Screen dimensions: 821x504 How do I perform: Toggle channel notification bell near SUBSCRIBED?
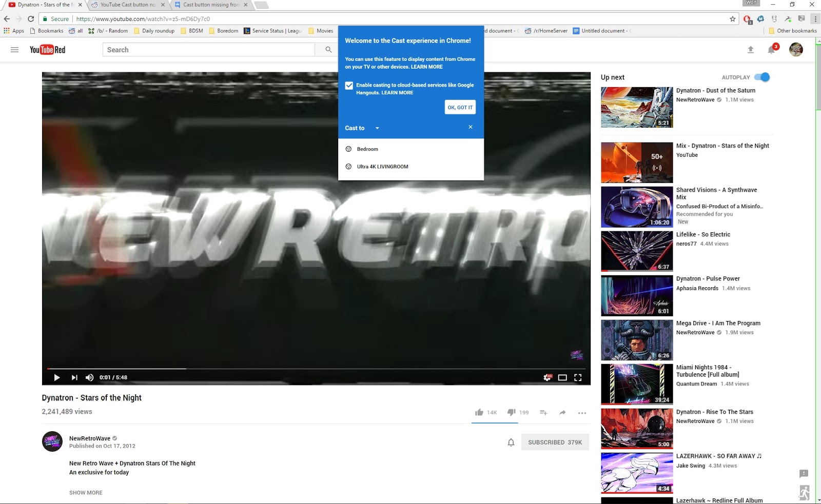coord(511,441)
